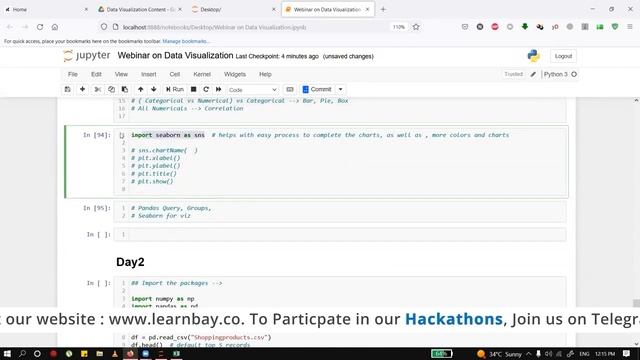Open File Explorer from the taskbar
Viewport: 640px width, 360px height.
click(x=100, y=353)
